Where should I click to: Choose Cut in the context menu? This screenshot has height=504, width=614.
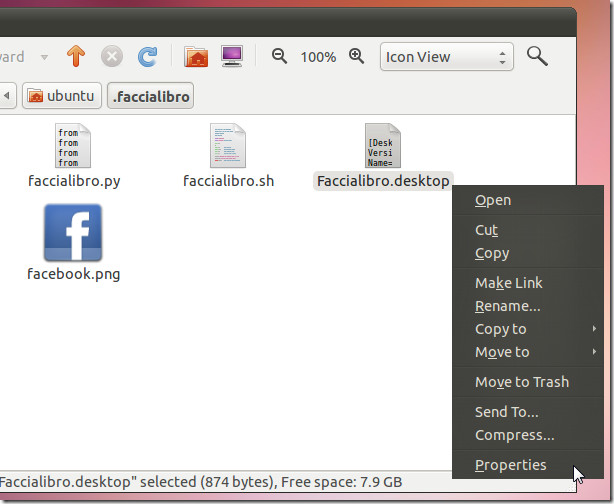point(528,230)
